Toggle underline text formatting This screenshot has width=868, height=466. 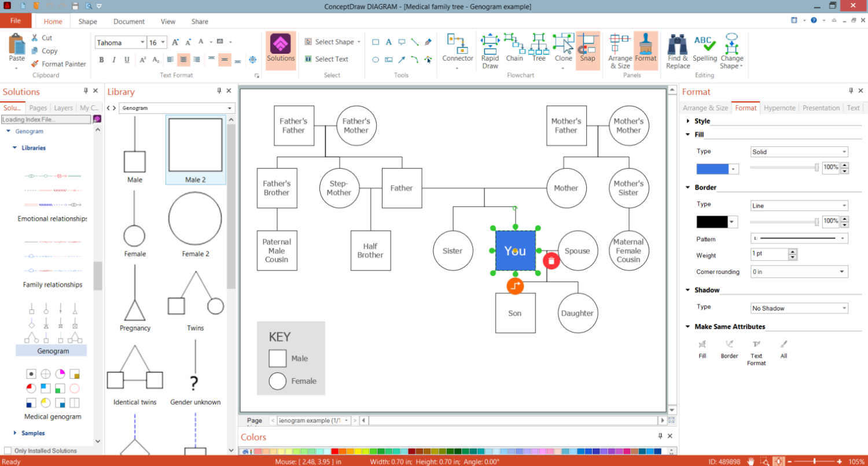coord(126,60)
